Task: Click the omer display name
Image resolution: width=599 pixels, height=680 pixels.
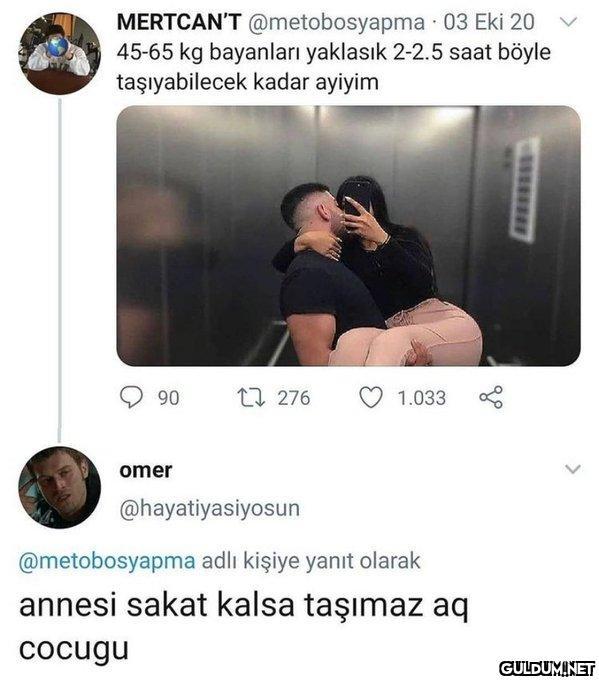Action: click(146, 471)
